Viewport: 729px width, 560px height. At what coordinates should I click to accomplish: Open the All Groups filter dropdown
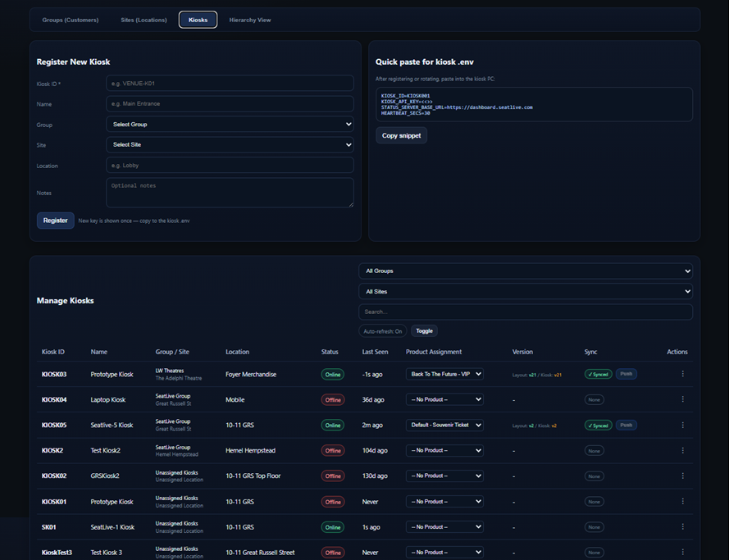[525, 271]
